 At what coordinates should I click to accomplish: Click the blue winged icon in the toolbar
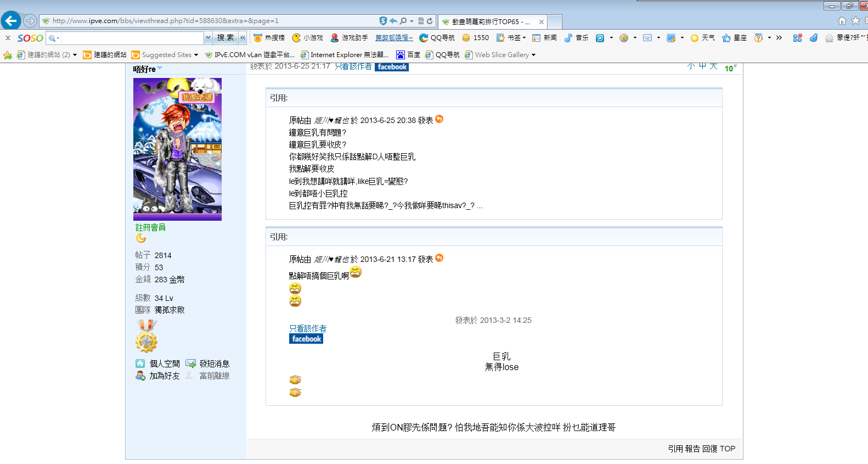814,38
